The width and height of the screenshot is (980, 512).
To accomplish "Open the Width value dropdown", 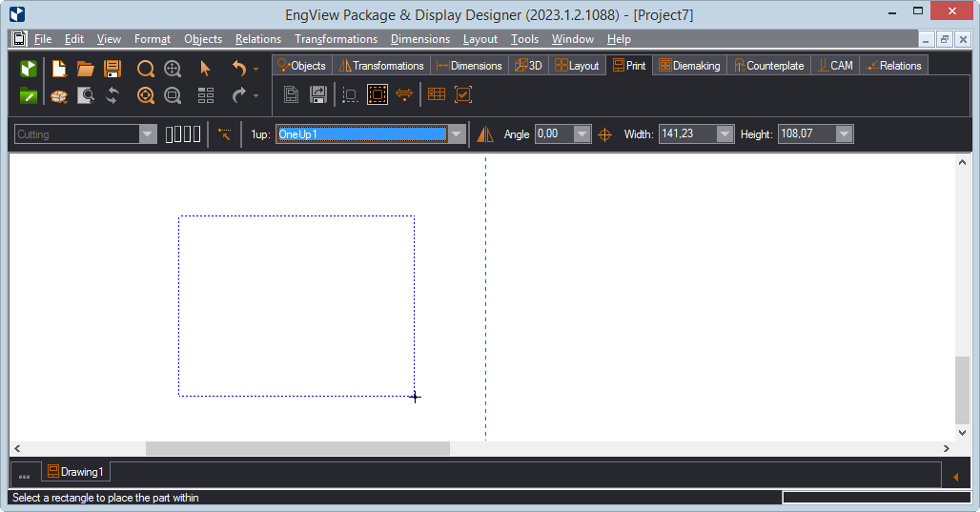I will pos(725,133).
